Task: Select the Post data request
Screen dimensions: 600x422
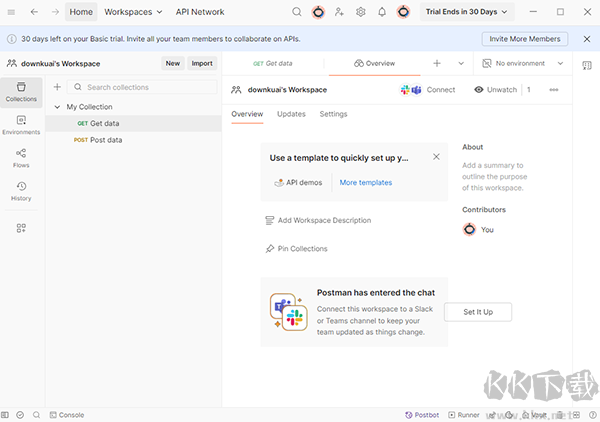Action: [106, 140]
